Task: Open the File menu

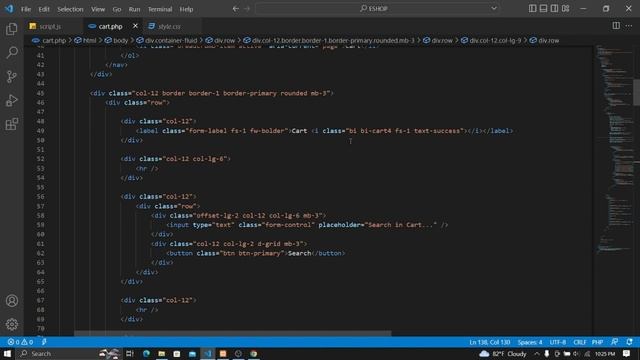Action: pyautogui.click(x=26, y=9)
